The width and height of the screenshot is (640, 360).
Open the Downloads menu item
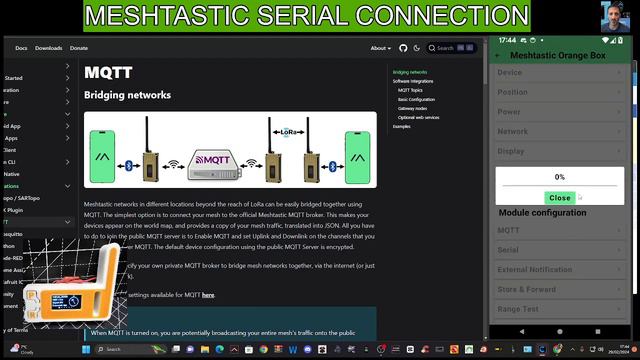(49, 48)
